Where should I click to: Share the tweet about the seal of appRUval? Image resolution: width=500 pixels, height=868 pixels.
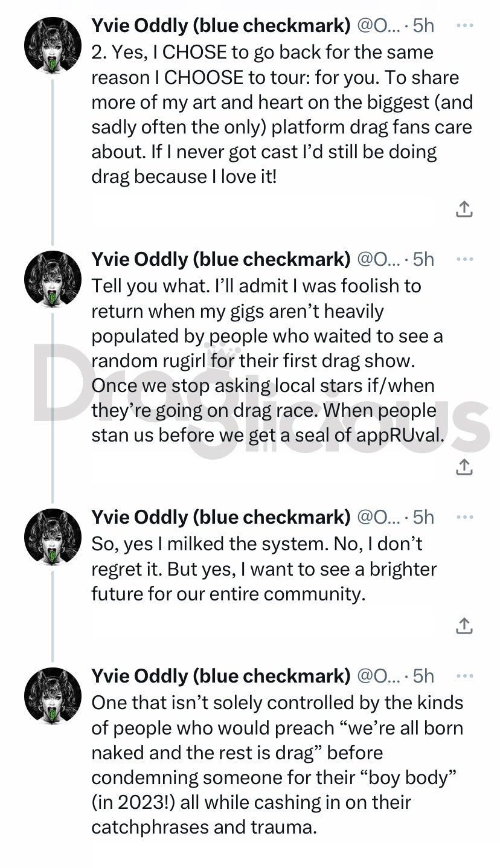463,466
